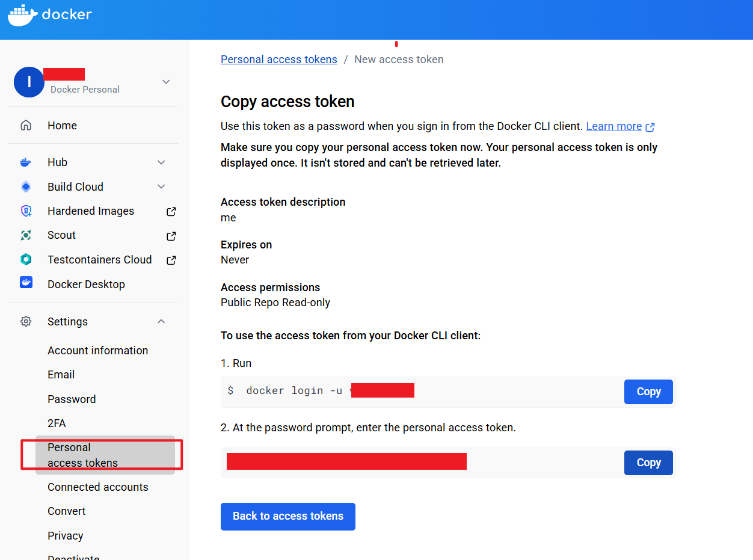This screenshot has width=753, height=560.
Task: Click the "Never" expiry value
Action: click(235, 260)
